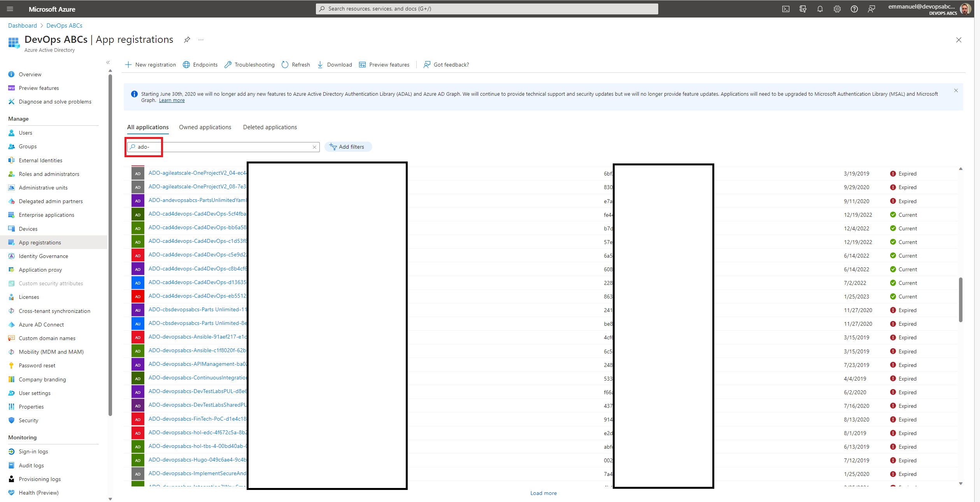980x502 pixels.
Task: Click the help question mark icon
Action: click(x=854, y=9)
